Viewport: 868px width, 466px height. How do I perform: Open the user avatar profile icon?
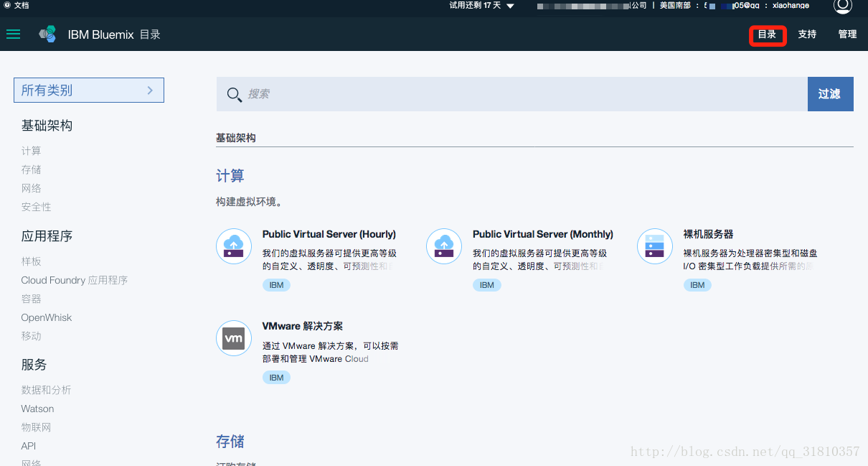tap(842, 6)
